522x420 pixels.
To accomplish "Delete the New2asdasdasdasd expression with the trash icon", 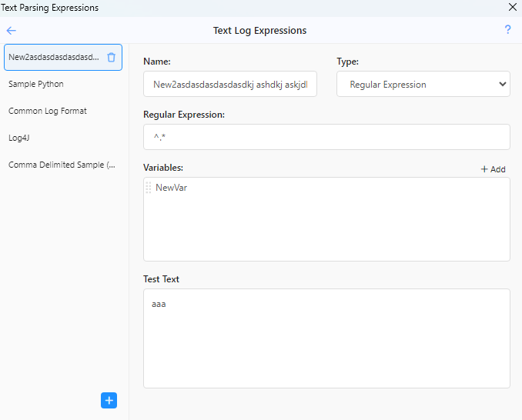I will [x=111, y=57].
